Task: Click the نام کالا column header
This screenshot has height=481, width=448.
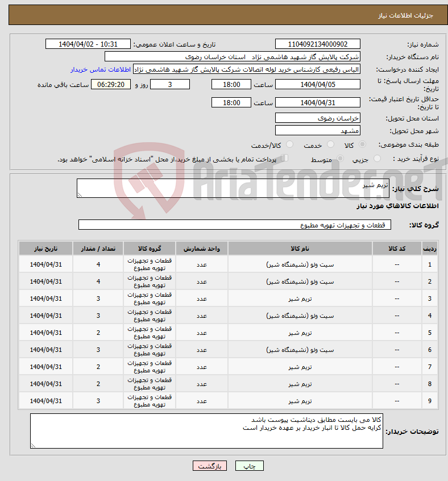Action: tap(300, 248)
